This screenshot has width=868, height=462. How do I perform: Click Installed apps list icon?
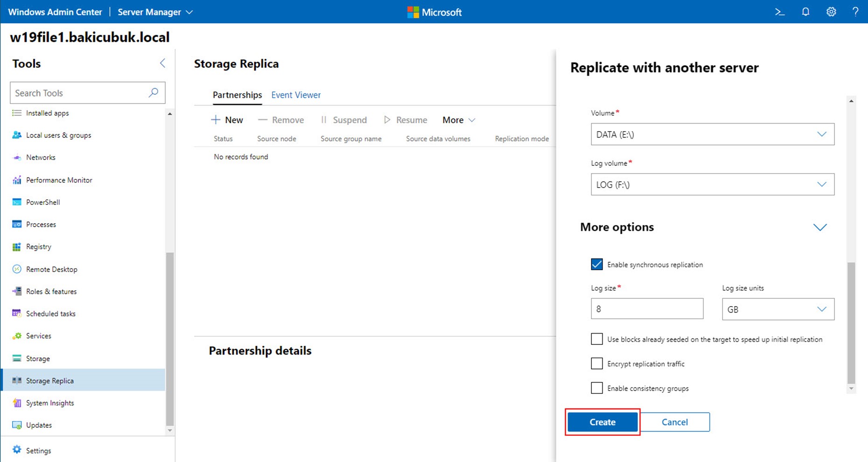[x=17, y=113]
